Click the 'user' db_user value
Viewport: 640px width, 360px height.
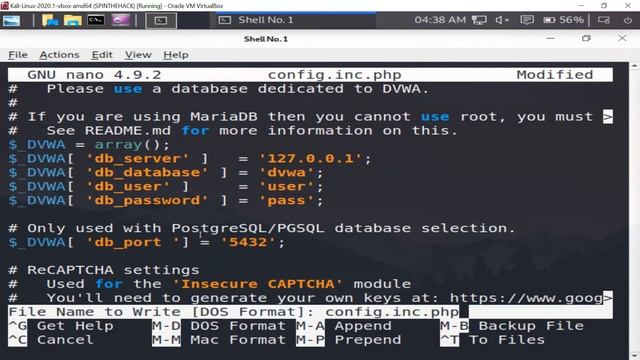click(287, 186)
